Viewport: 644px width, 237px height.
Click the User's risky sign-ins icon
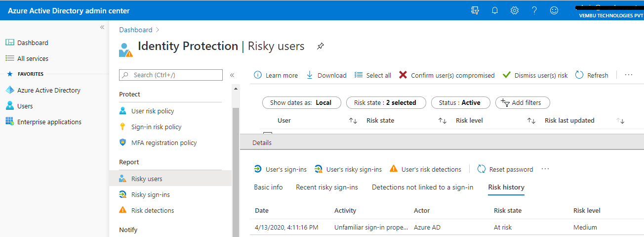pos(319,169)
